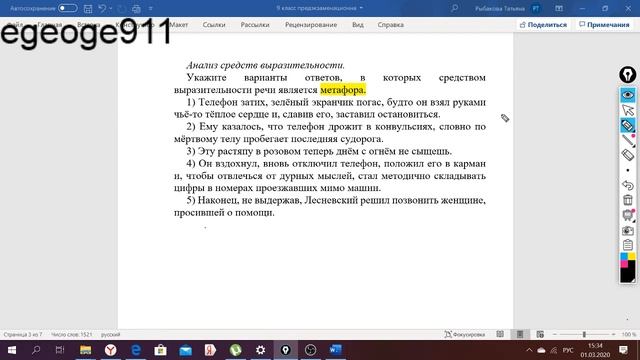Select the eraser tool in pen toolbar
Screen dimensions: 640x360
[x=628, y=155]
